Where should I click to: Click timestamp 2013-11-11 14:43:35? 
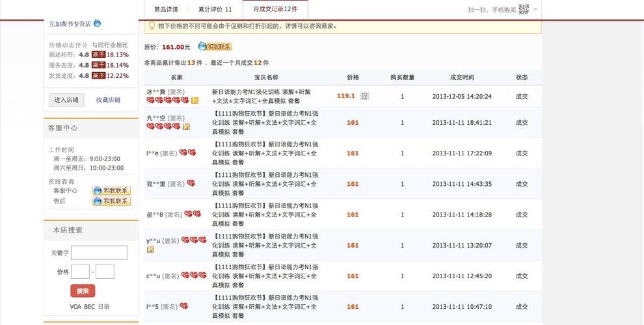point(462,184)
